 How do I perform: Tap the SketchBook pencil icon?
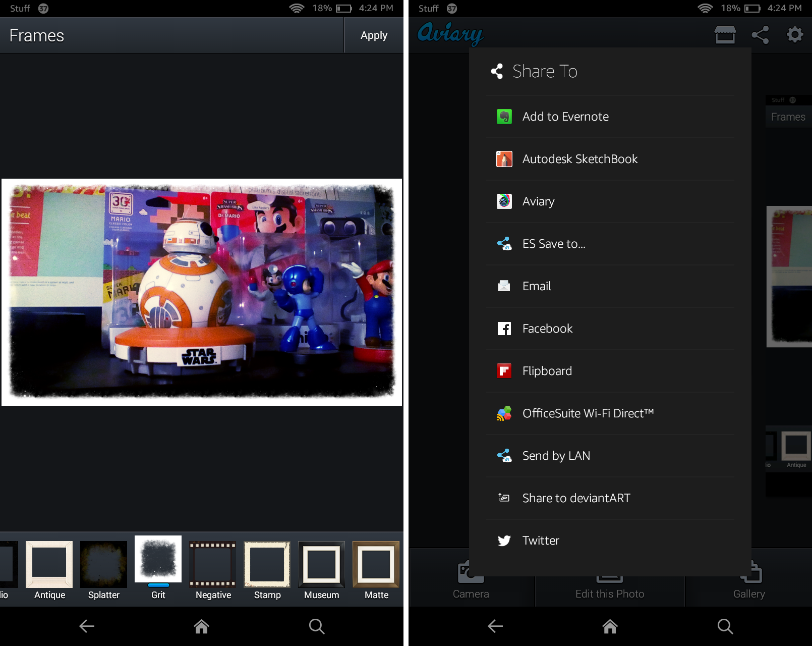pyautogui.click(x=504, y=159)
